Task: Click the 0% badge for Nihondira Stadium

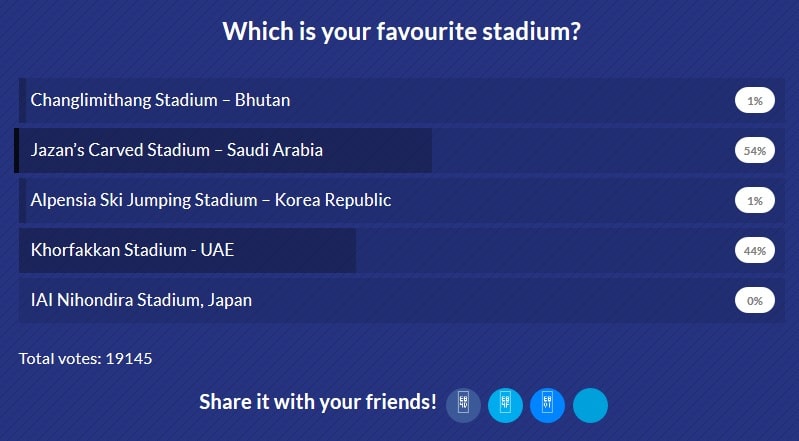Action: pos(754,301)
